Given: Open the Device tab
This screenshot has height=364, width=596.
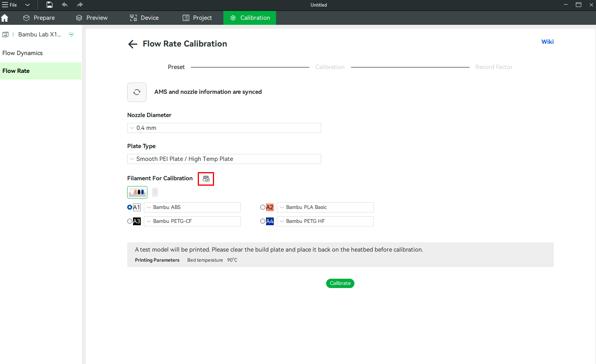Looking at the screenshot, I should pyautogui.click(x=144, y=18).
